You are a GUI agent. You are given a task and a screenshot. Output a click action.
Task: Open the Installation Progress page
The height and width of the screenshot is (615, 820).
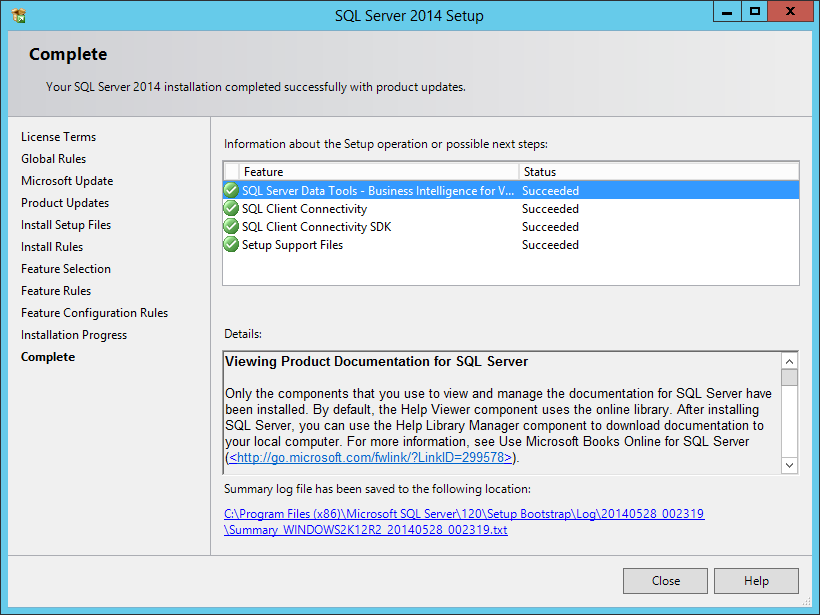(x=74, y=334)
